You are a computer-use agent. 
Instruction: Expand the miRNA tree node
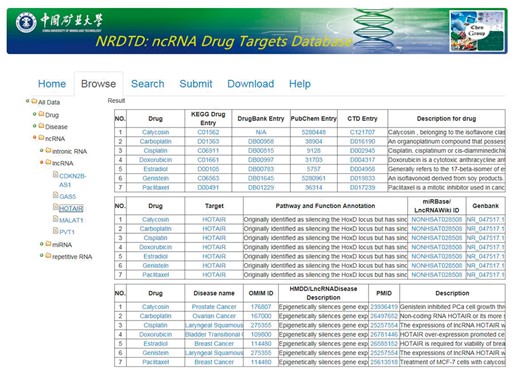click(x=41, y=244)
